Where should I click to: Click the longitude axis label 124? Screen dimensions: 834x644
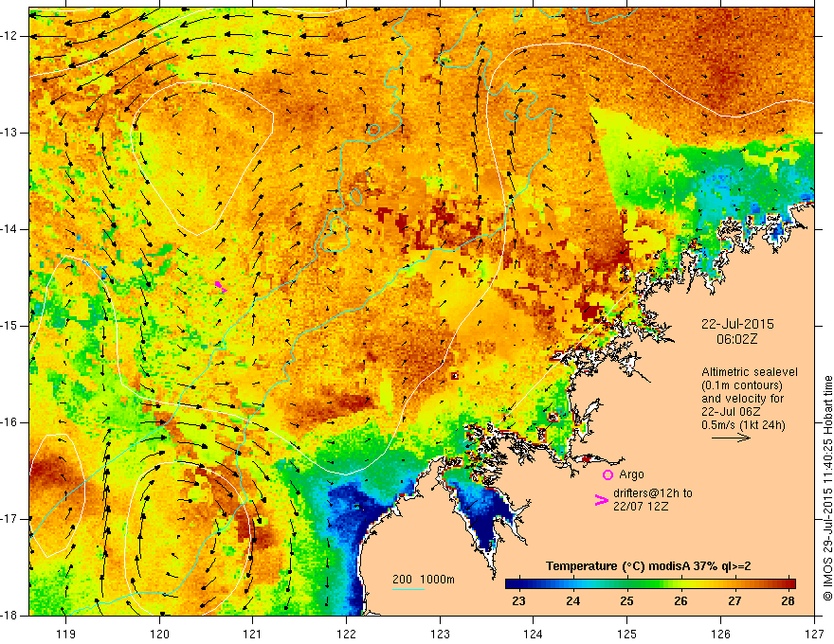534,634
